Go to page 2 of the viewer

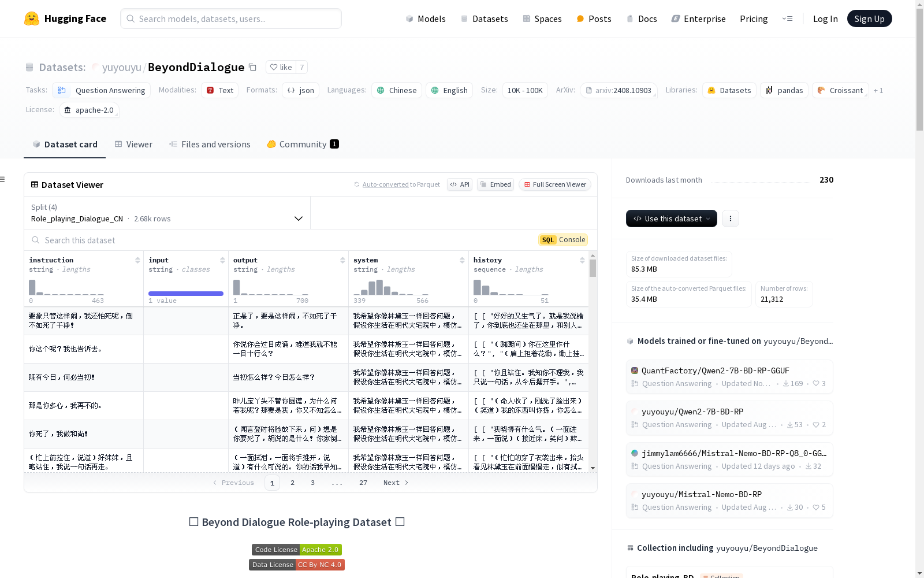[x=293, y=483]
